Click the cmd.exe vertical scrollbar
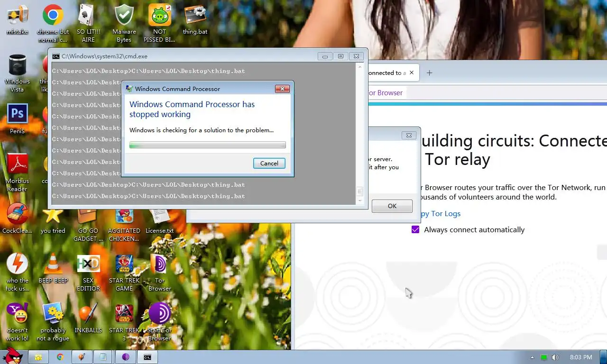607x364 pixels. click(x=359, y=134)
